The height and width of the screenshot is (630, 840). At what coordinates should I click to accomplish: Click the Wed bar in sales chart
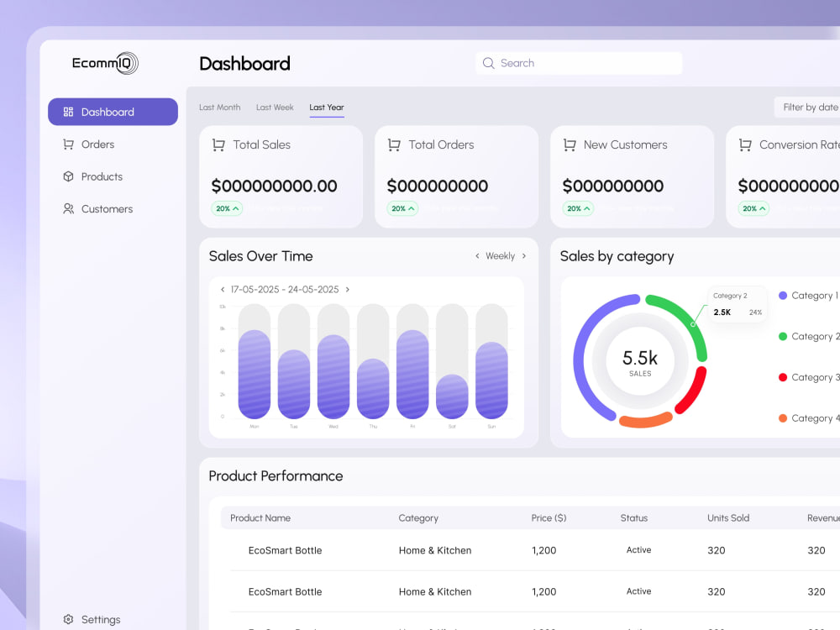(x=333, y=376)
